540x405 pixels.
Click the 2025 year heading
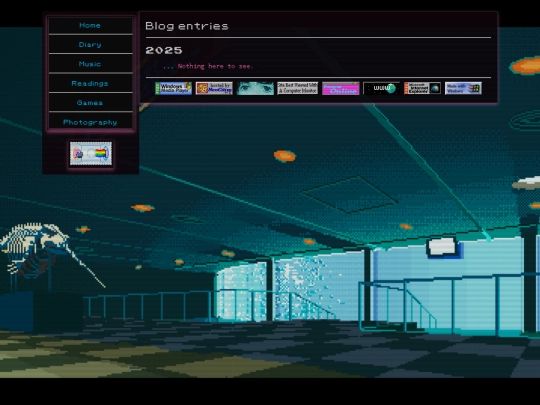tap(164, 50)
